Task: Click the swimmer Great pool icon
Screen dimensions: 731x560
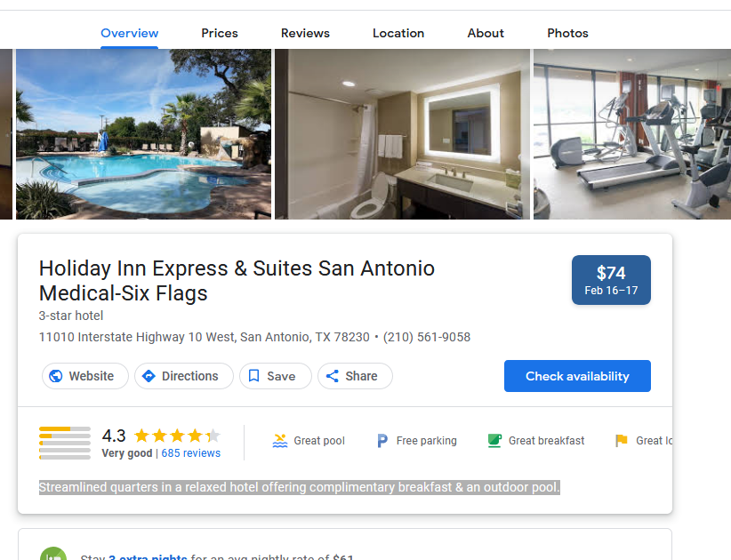Action: tap(280, 441)
